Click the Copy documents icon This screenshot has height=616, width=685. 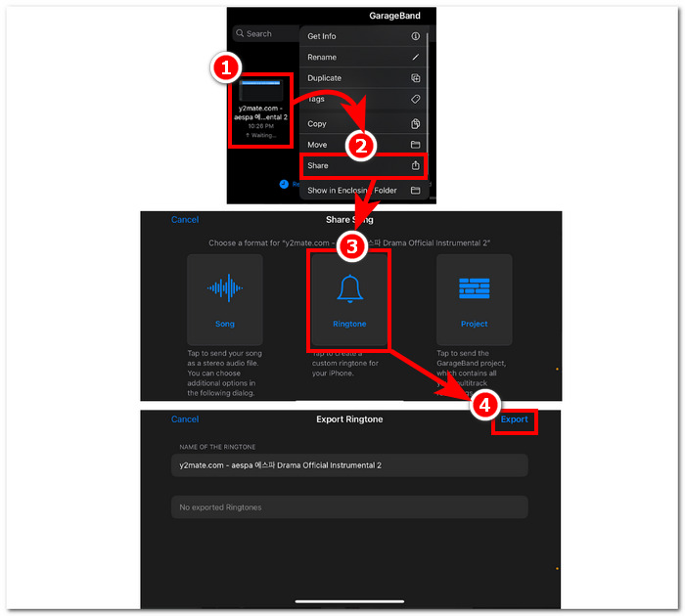pyautogui.click(x=416, y=123)
